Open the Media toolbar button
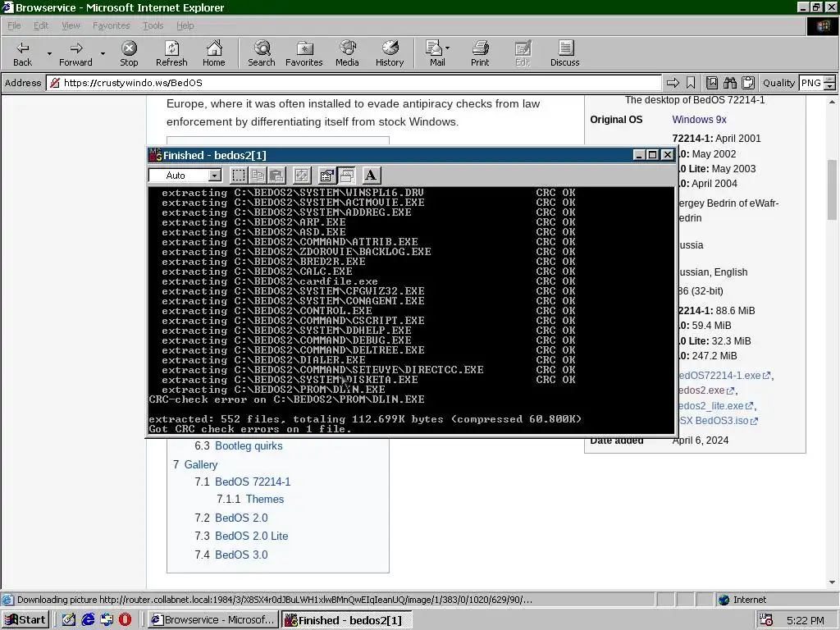The width and height of the screenshot is (840, 630). 347,53
